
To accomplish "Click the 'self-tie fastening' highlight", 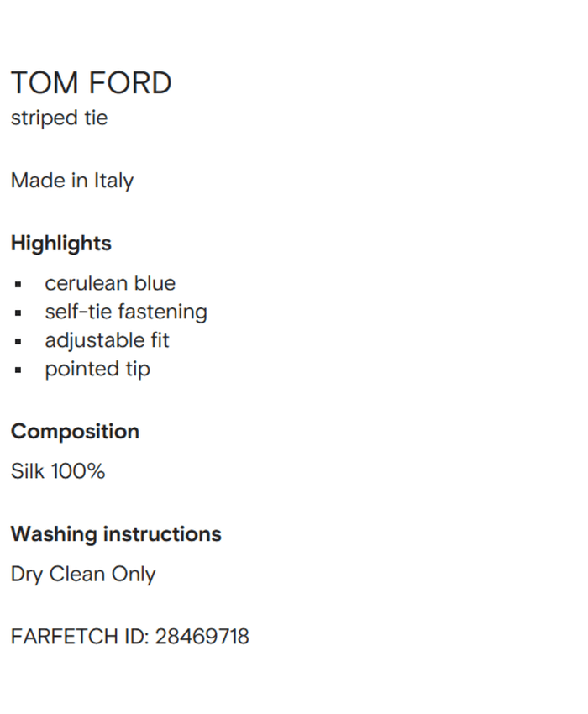I will coord(126,312).
